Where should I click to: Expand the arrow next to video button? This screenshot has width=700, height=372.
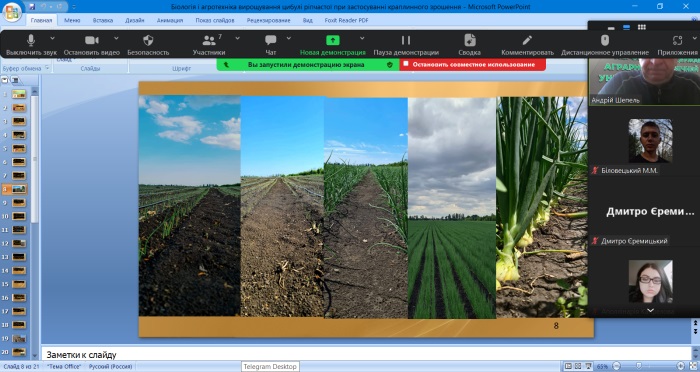click(x=117, y=38)
